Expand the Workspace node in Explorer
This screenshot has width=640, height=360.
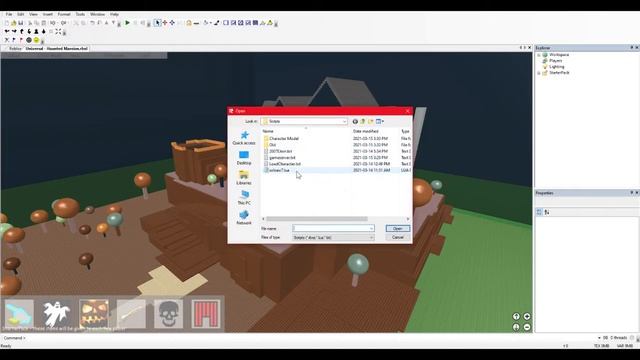click(539, 55)
